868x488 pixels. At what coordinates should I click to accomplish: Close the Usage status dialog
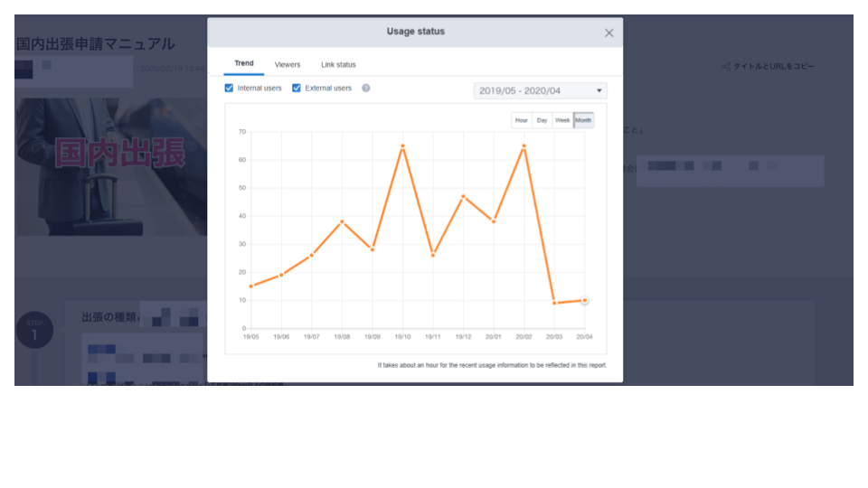[609, 33]
